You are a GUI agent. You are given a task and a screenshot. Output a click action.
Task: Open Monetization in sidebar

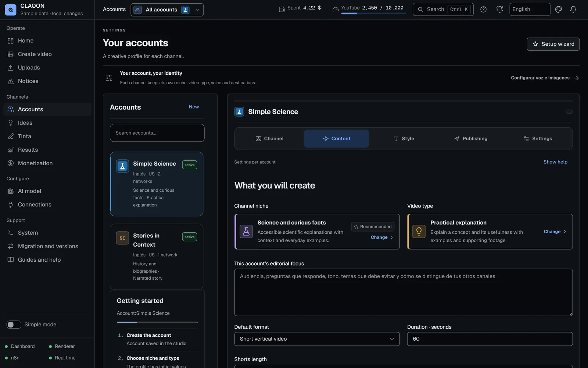point(47,163)
